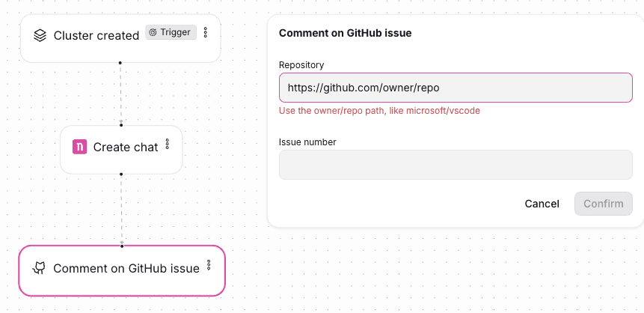This screenshot has height=313, width=644.
Task: Cancel the Comment on GitHub issue dialog
Action: [x=542, y=204]
